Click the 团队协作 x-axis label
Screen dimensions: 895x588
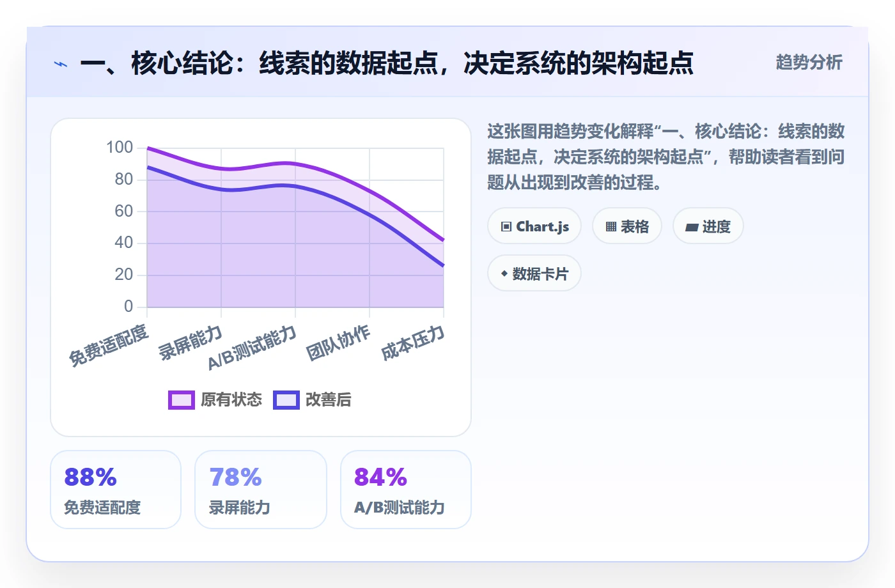[x=338, y=343]
